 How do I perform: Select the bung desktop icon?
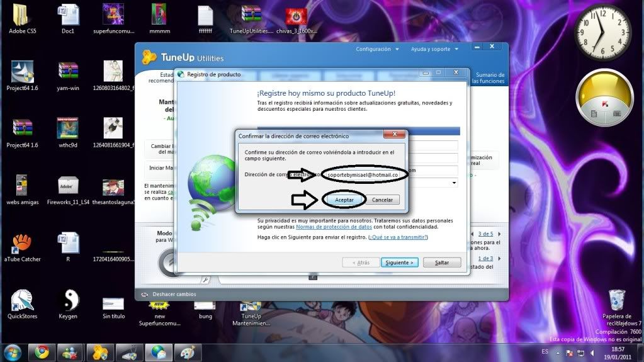click(x=205, y=310)
